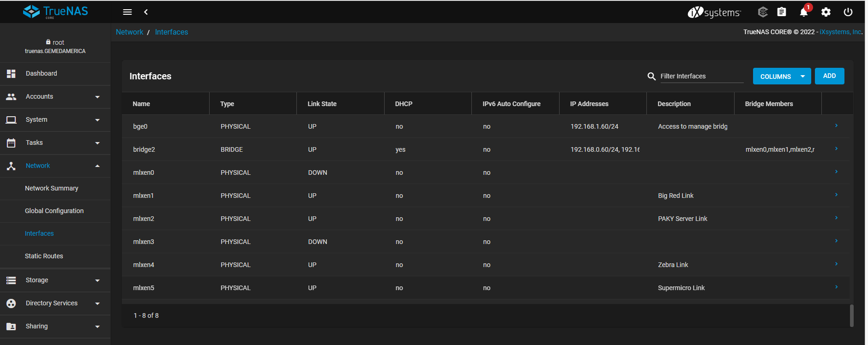868x345 pixels.
Task: Click the Filter Interfaces field
Action: coord(701,76)
